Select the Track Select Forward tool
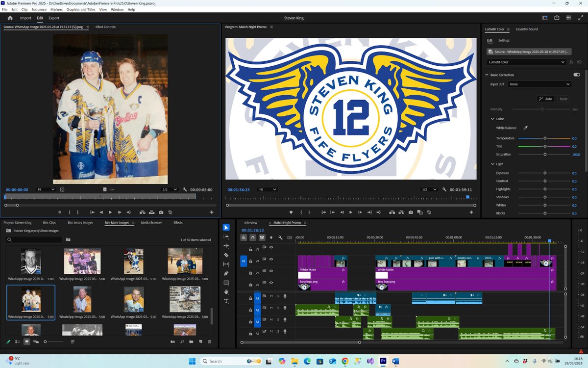 pyautogui.click(x=226, y=237)
